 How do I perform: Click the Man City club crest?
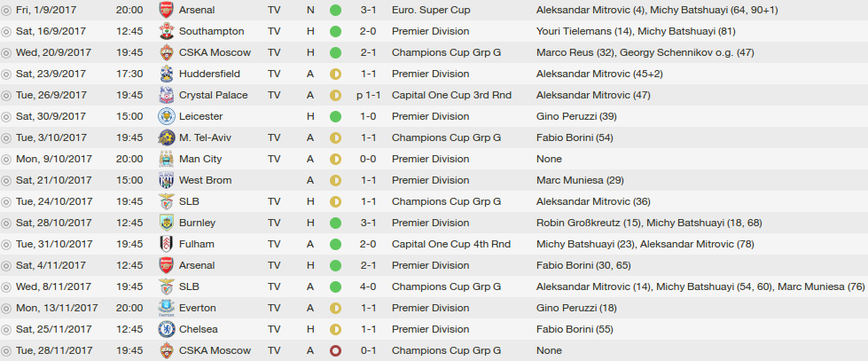[167, 160]
